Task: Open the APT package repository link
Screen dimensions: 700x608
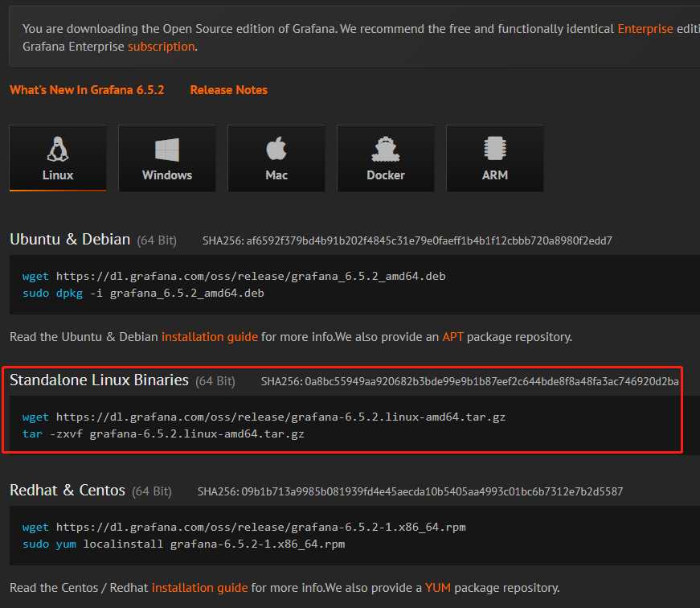Action: click(x=452, y=336)
